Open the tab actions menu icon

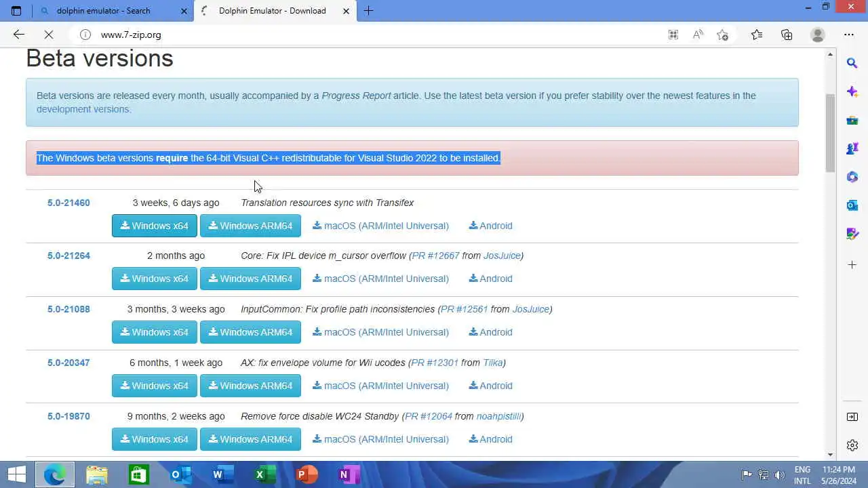pos(16,11)
